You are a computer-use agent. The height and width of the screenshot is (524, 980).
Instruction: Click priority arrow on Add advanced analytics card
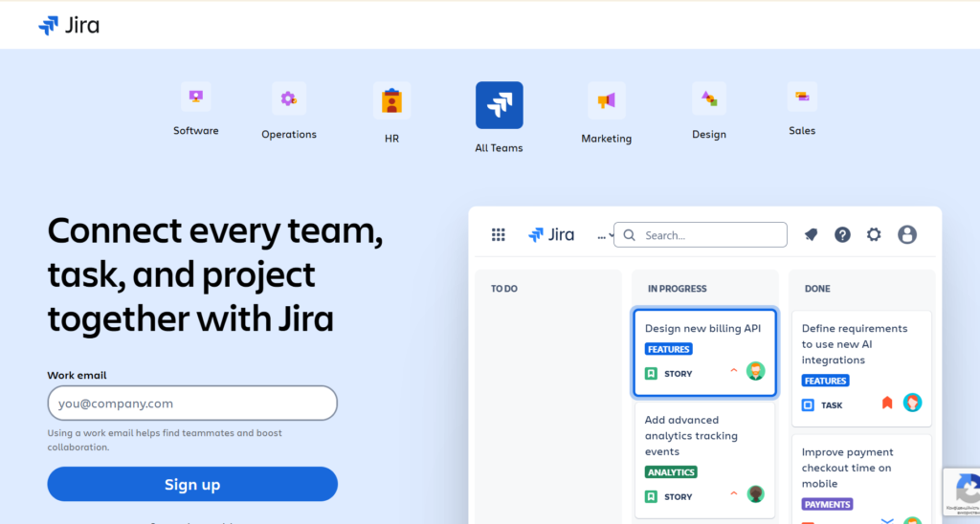(x=734, y=493)
